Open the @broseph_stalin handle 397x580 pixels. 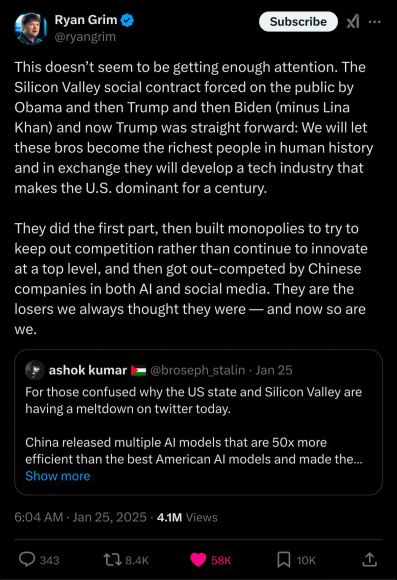tap(198, 370)
